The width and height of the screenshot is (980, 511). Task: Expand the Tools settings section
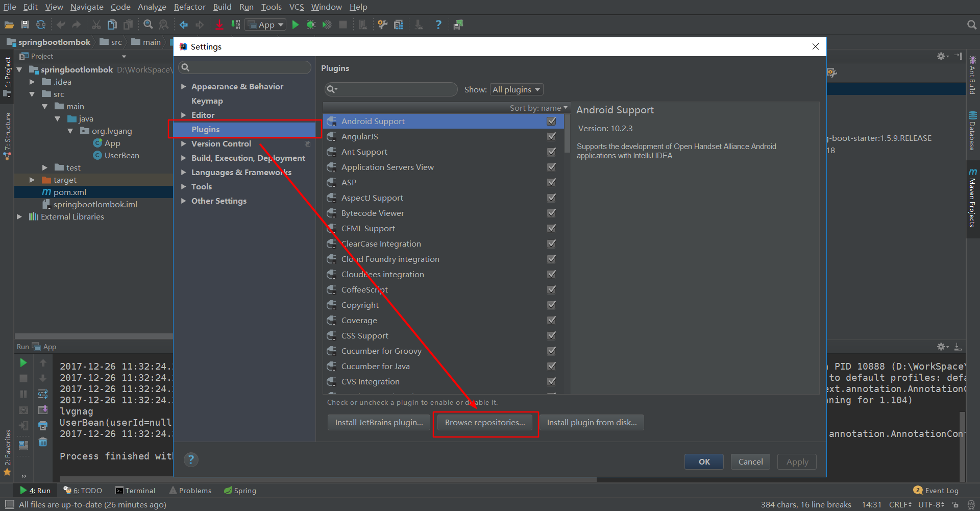pyautogui.click(x=183, y=187)
